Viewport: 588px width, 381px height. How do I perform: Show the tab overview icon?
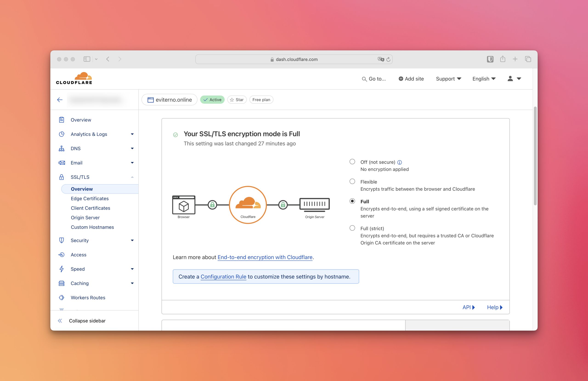point(528,59)
